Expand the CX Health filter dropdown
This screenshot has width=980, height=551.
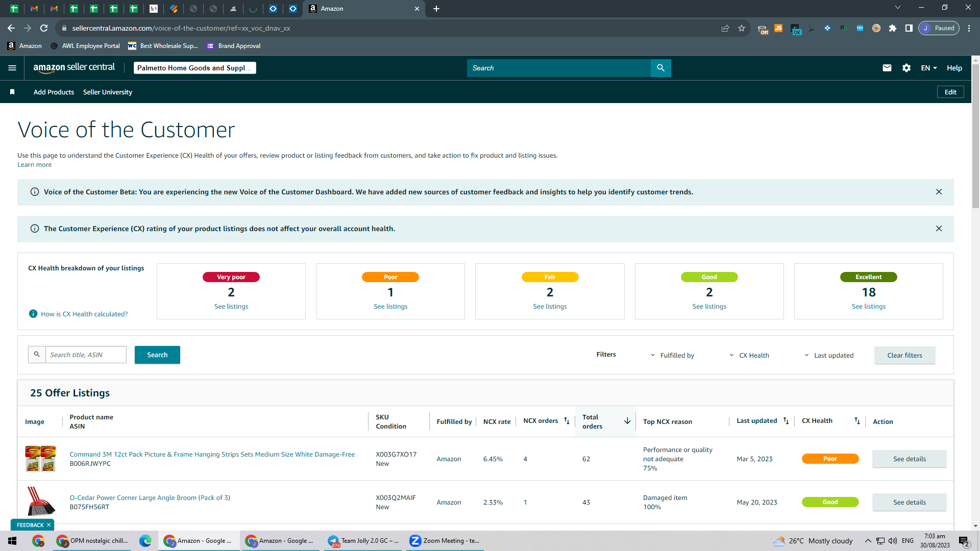pyautogui.click(x=749, y=355)
